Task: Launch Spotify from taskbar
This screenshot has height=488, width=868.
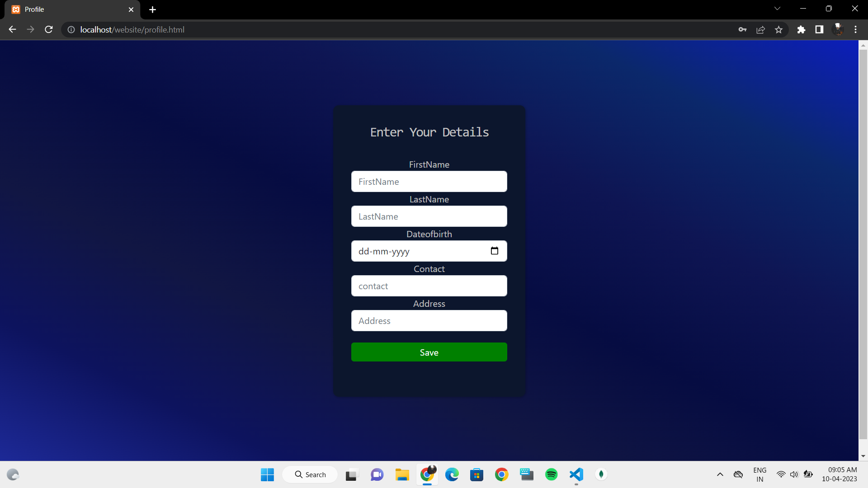Action: (551, 474)
